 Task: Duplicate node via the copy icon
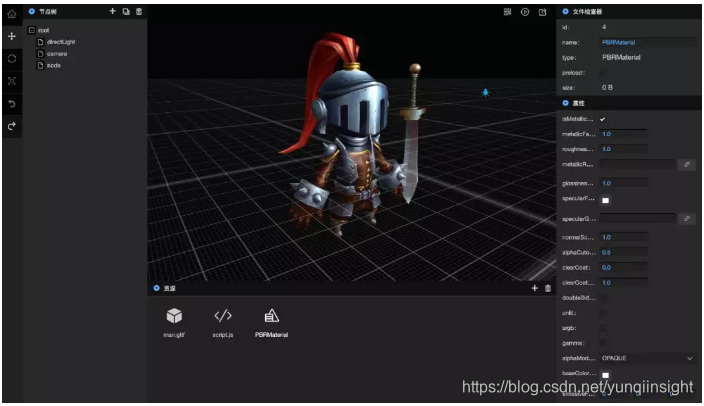[126, 11]
